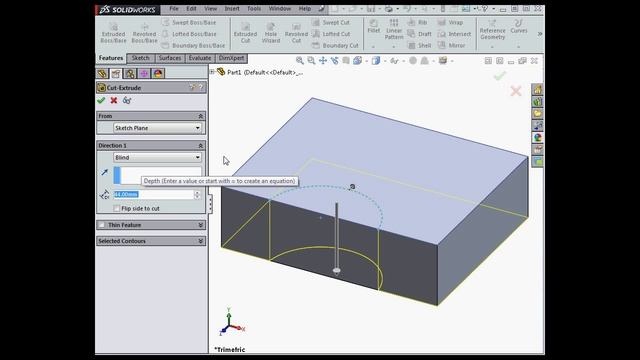Expand the CommandManager overflow chevron

click(x=540, y=34)
